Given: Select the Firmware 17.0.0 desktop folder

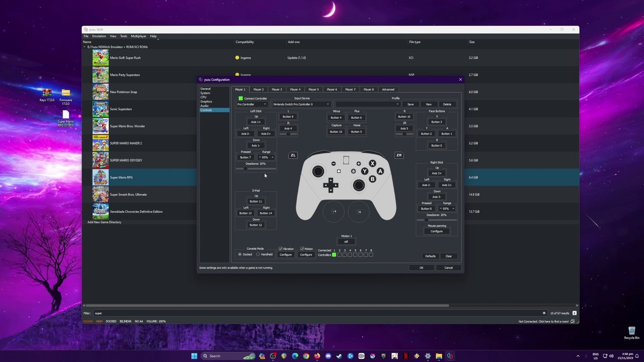Looking at the screenshot, I should click(66, 96).
